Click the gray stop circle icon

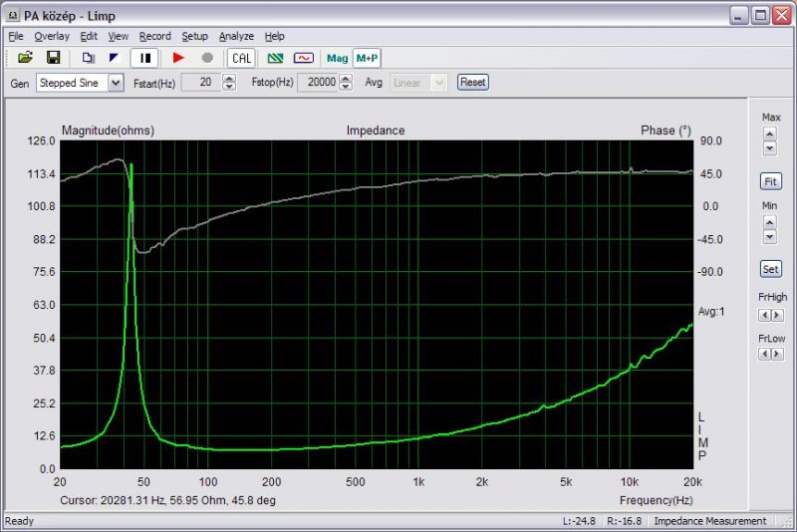tap(207, 58)
